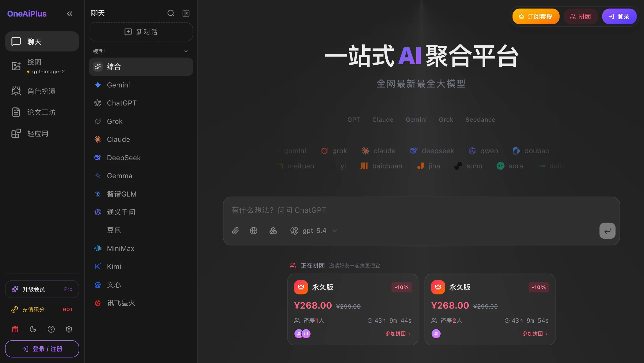The height and width of the screenshot is (363, 644).
Task: Collapse chat panel with panel icon
Action: point(186,13)
